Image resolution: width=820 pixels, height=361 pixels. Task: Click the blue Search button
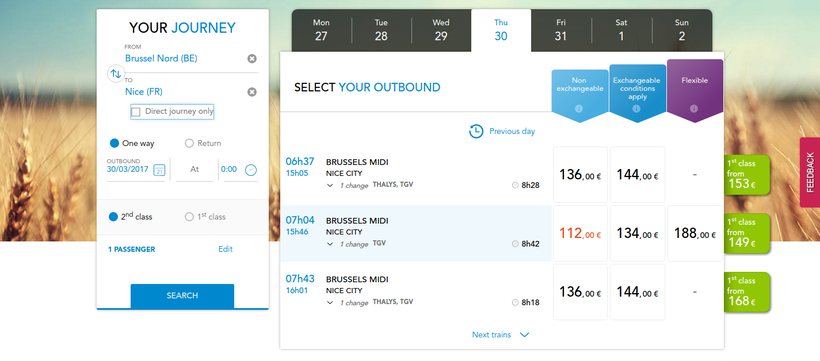tap(182, 296)
